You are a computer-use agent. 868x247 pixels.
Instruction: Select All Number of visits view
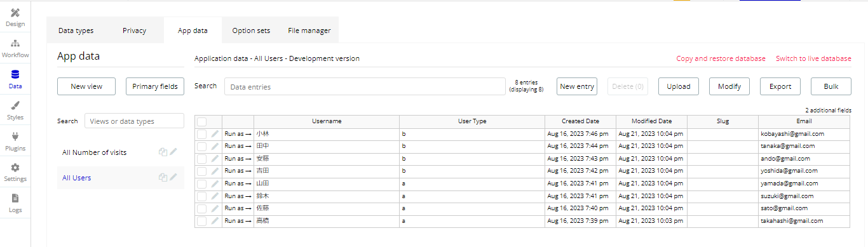(94, 152)
